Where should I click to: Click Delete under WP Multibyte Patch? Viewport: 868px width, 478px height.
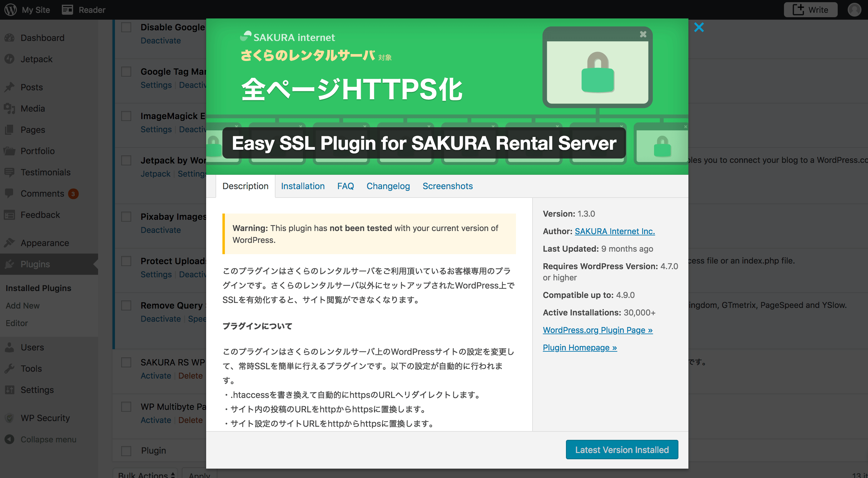click(191, 420)
